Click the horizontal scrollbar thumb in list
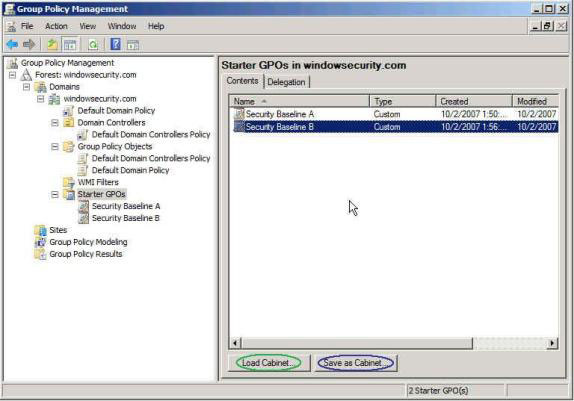Screen dimensions: 574x401 [357, 343]
